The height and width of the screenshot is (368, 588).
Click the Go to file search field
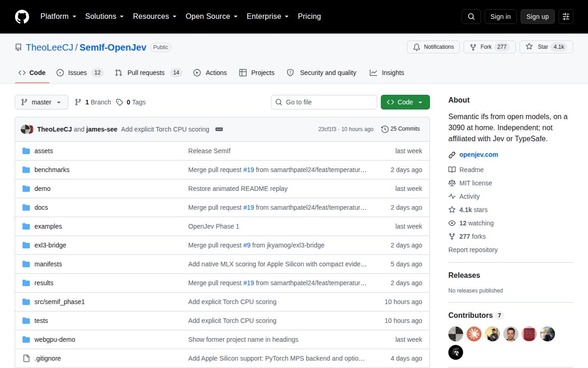tap(324, 102)
